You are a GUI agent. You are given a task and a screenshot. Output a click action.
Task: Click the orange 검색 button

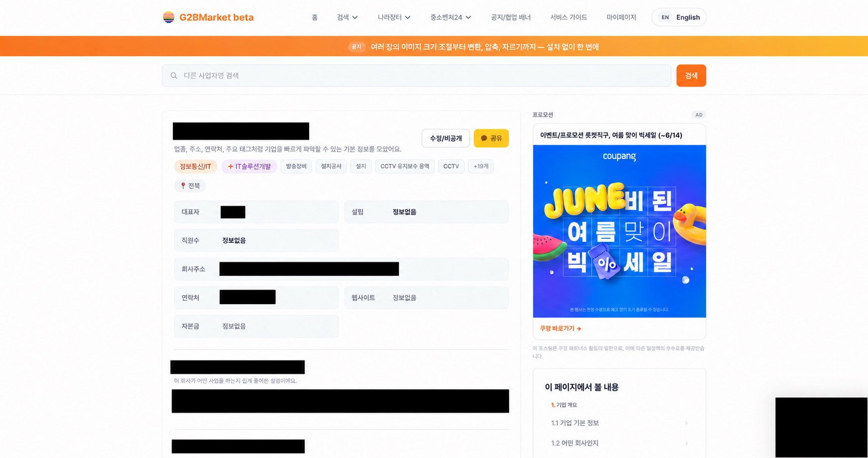tap(691, 75)
